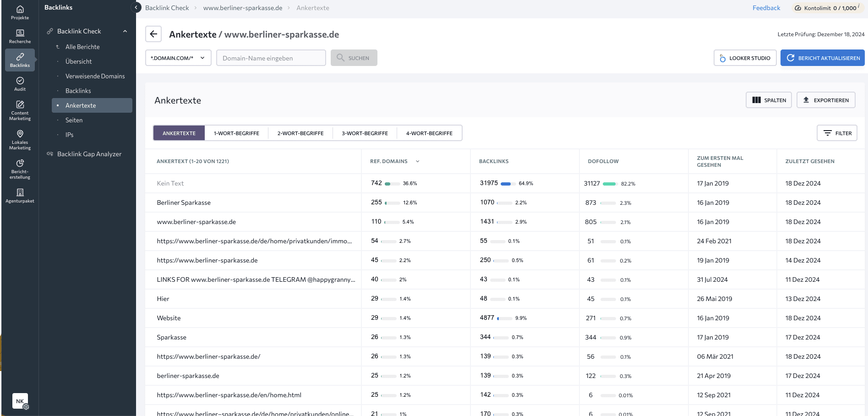This screenshot has width=868, height=416.
Task: Sort by Ref. Domains column arrow
Action: pyautogui.click(x=417, y=161)
